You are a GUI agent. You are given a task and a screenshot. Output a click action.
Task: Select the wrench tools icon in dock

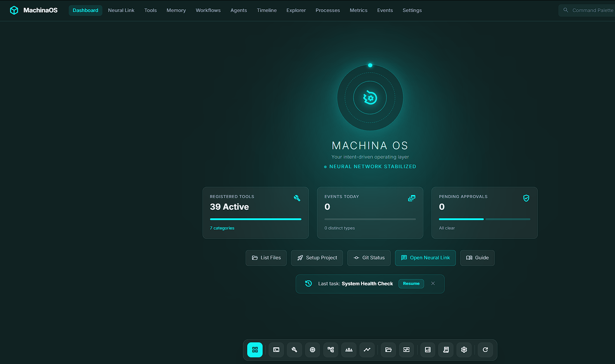pos(295,350)
